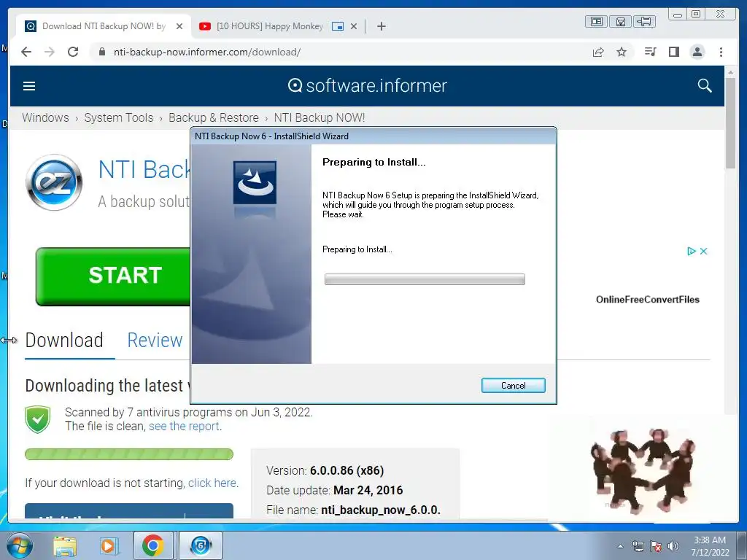Image resolution: width=747 pixels, height=560 pixels.
Task: Open the Backup & Restore breadcrumb
Action: pos(214,117)
